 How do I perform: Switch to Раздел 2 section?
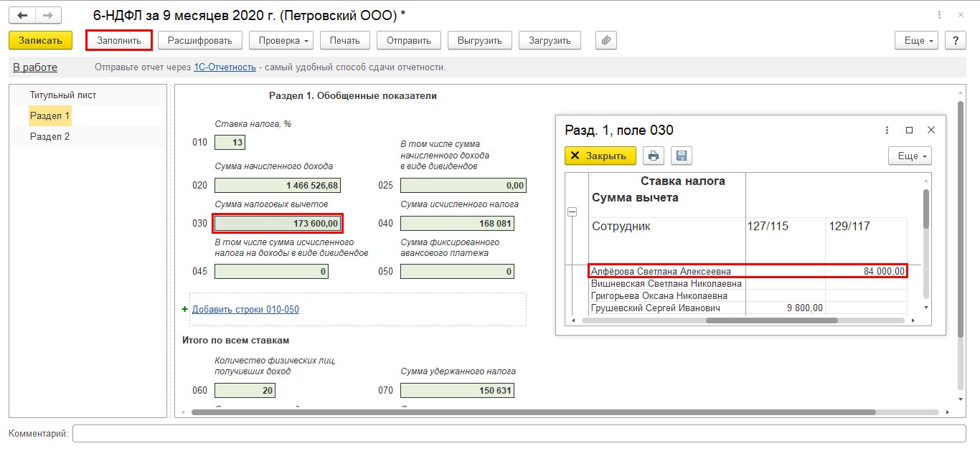(50, 136)
